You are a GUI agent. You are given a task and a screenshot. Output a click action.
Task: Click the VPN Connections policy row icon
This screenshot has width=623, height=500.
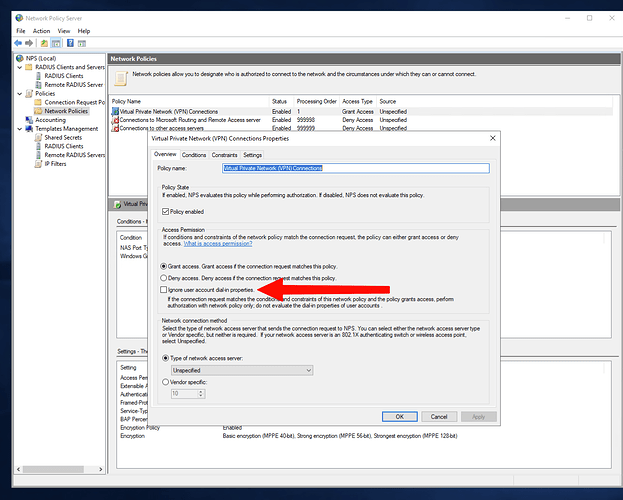[115, 112]
